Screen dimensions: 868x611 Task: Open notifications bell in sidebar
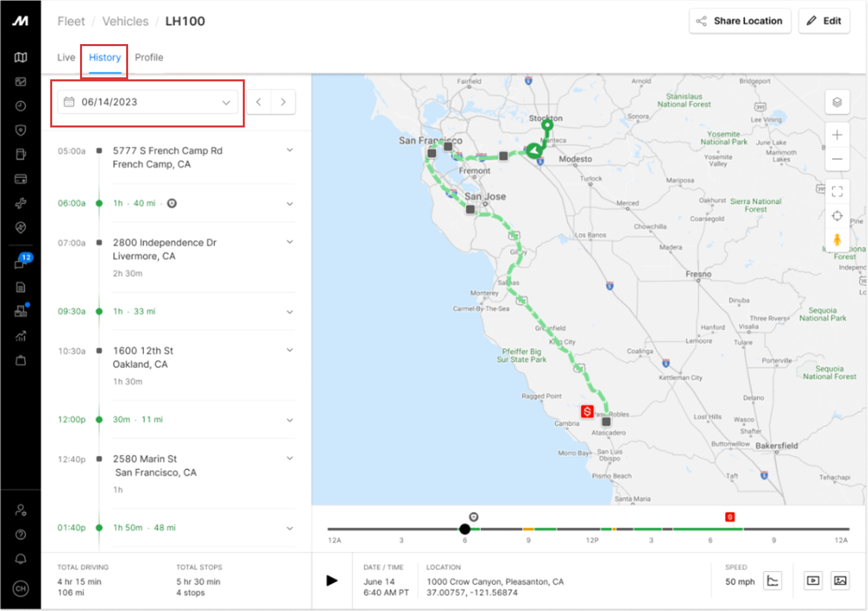coord(20,559)
